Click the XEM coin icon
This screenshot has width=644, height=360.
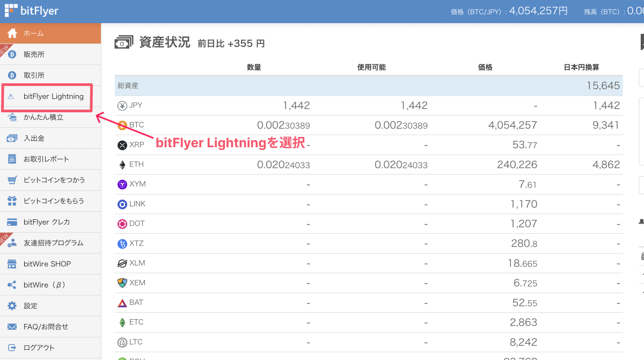point(122,283)
